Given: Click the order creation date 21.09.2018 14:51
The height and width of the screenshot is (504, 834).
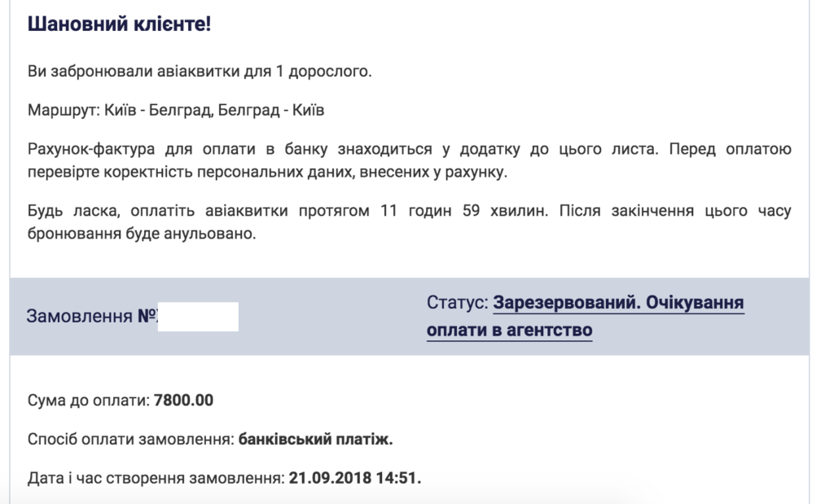Looking at the screenshot, I should 355,478.
